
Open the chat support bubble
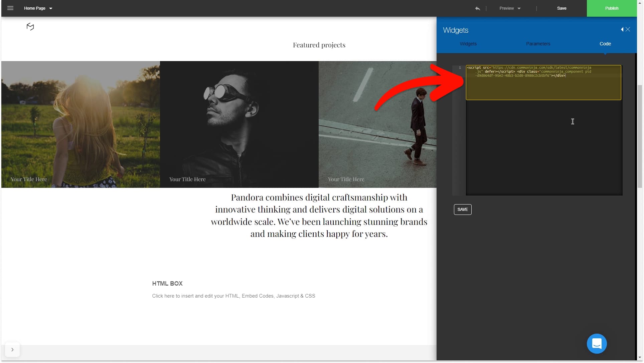597,343
